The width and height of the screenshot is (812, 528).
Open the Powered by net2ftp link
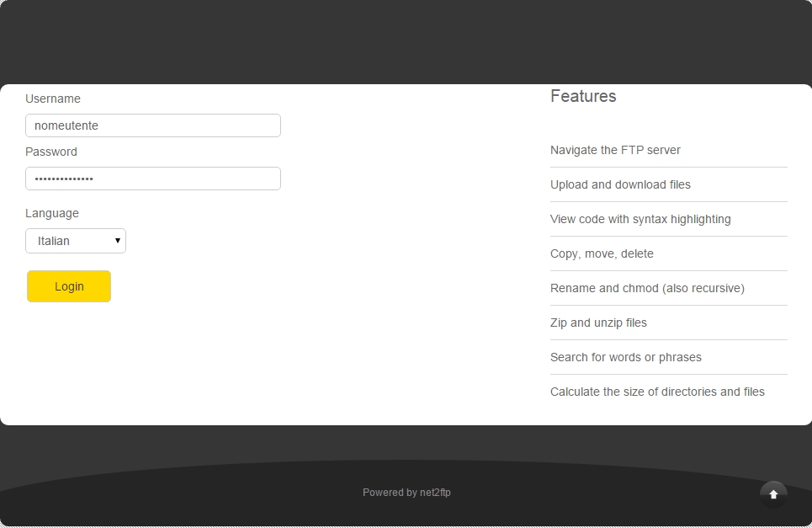pos(406,493)
